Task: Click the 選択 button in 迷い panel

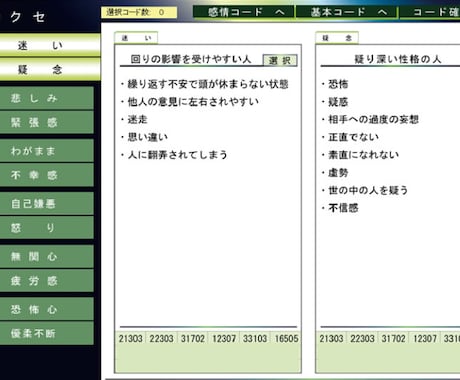Action: (x=280, y=60)
